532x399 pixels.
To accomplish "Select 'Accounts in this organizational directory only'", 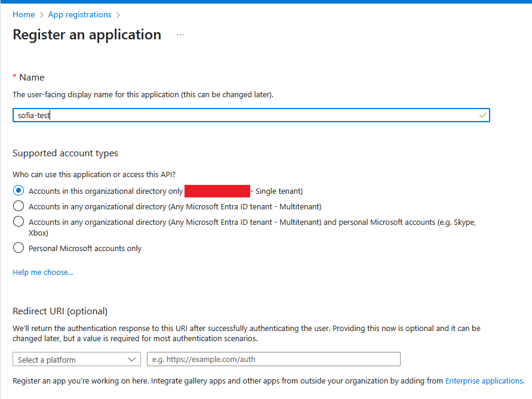I will point(18,191).
